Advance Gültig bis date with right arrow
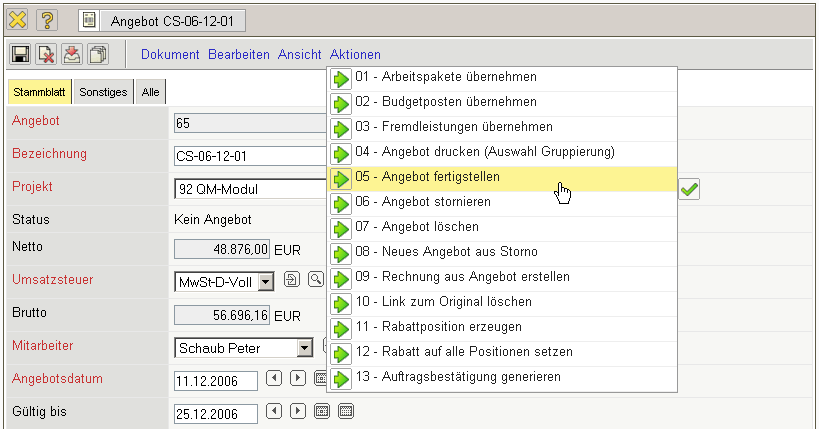Image resolution: width=819 pixels, height=429 pixels. 298,411
